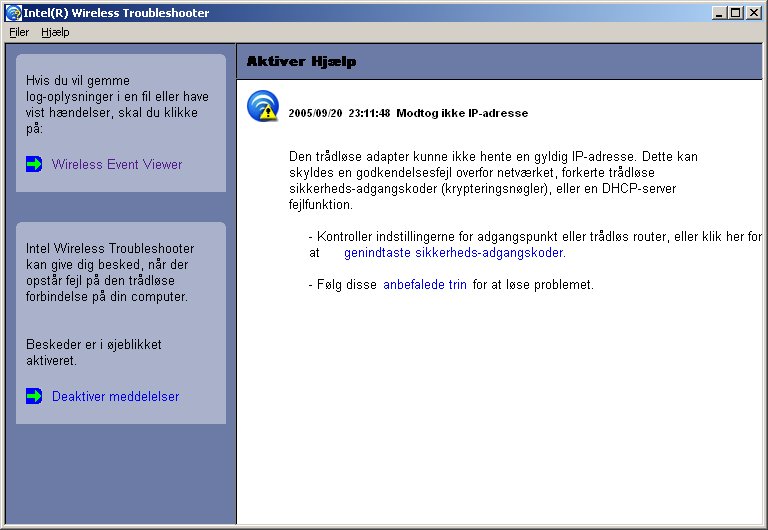This screenshot has width=768, height=530.
Task: Select the event heading Modtog ikke IP-adresse
Action: coord(462,113)
